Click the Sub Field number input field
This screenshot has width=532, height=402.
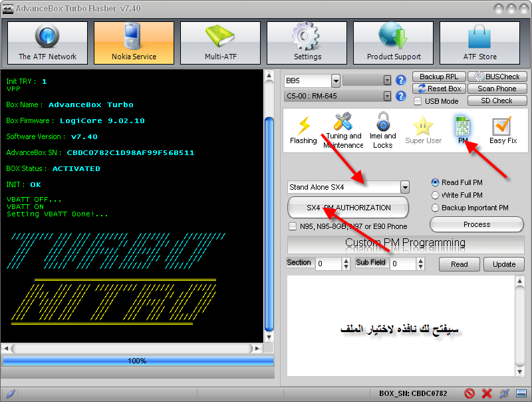click(403, 264)
